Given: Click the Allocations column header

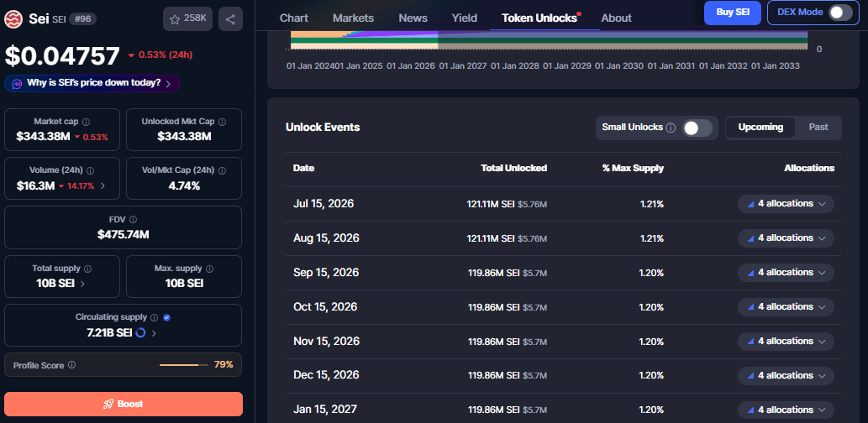Looking at the screenshot, I should click(809, 168).
